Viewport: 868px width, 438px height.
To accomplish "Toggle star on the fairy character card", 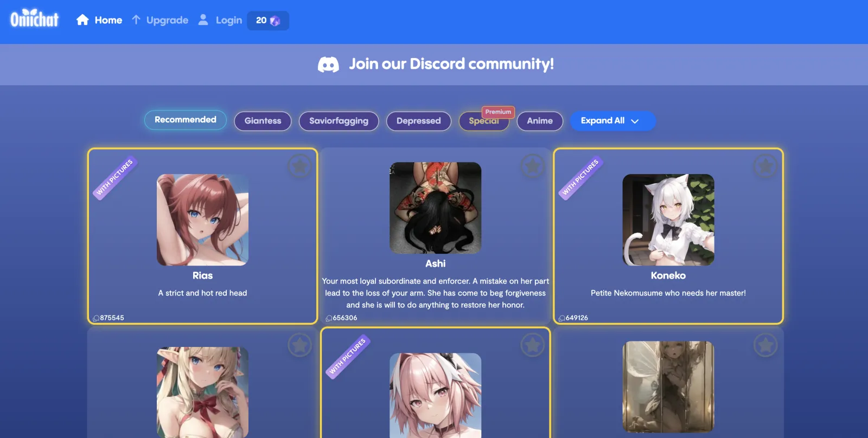I will point(765,345).
